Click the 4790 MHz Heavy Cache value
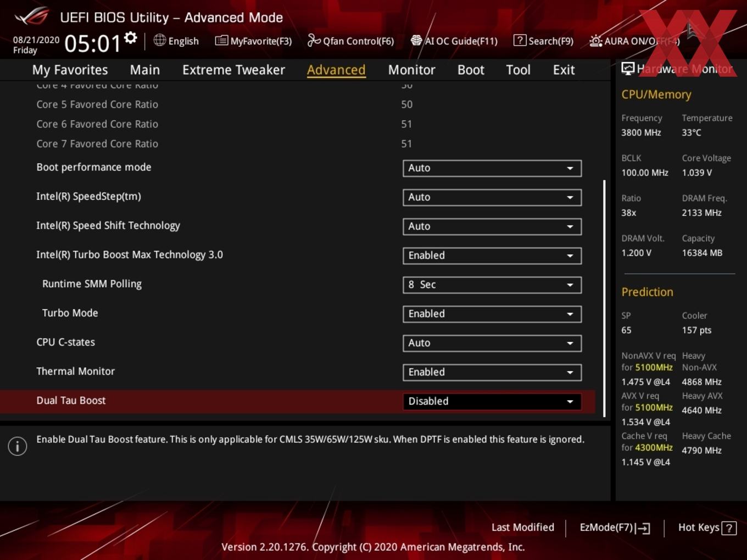 tap(701, 450)
